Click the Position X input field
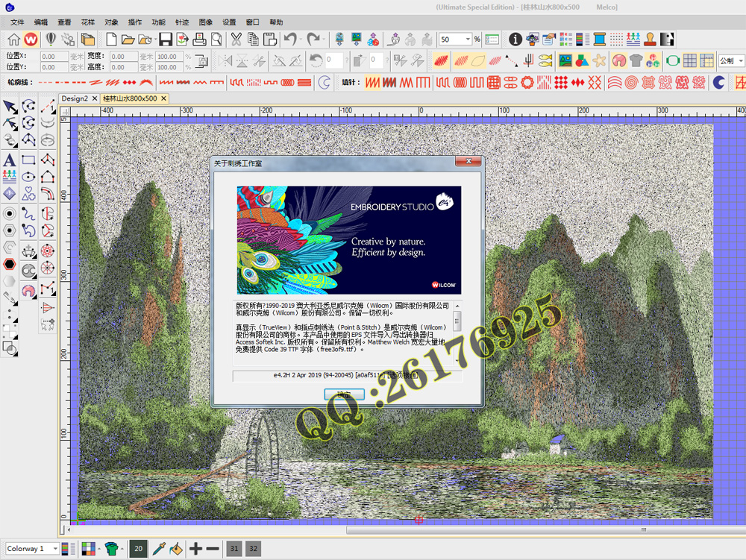The height and width of the screenshot is (560, 746). coord(54,56)
